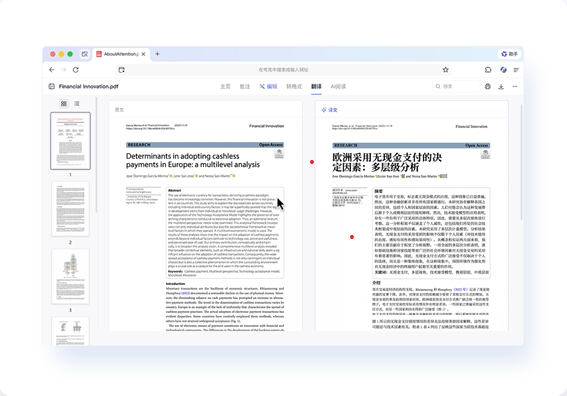Viewport: 567px width, 396px height.
Task: Download the PDF using the download icon
Action: click(501, 86)
